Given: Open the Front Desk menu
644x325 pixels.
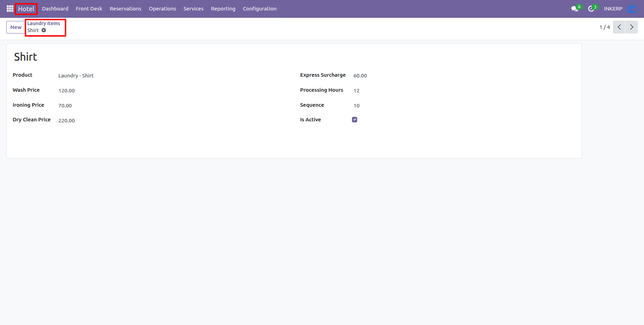Looking at the screenshot, I should (89, 9).
